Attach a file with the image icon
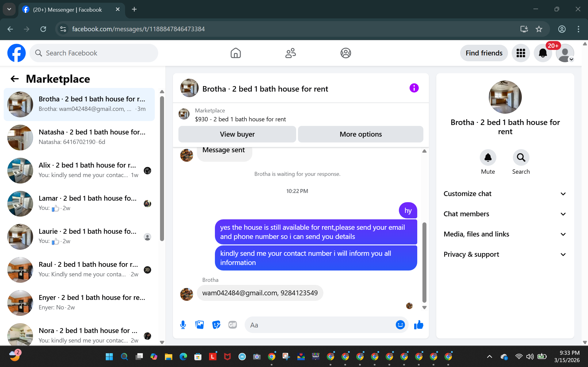 [x=200, y=325]
